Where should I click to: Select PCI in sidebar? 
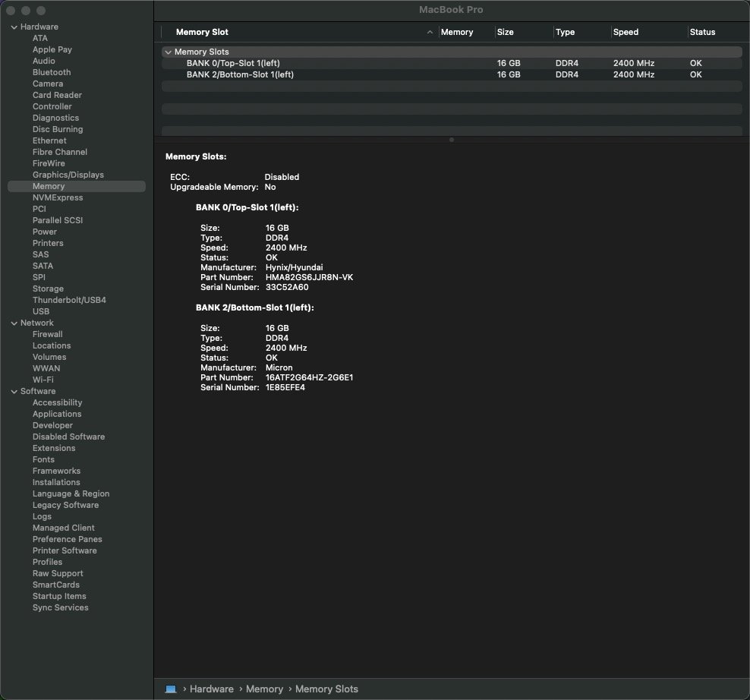click(x=39, y=209)
